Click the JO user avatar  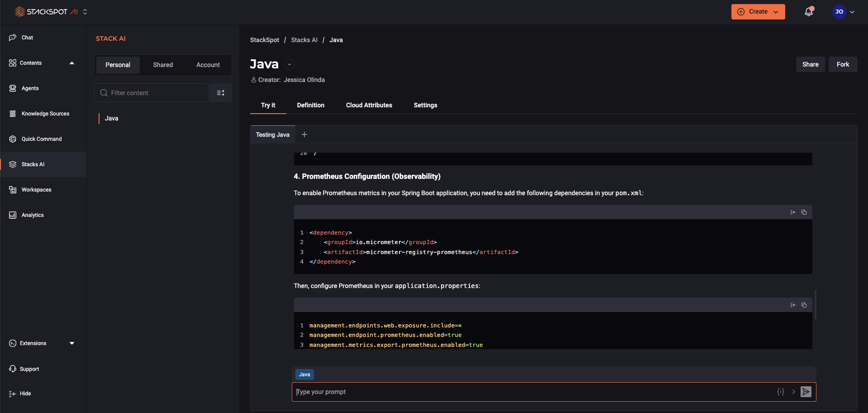click(839, 12)
